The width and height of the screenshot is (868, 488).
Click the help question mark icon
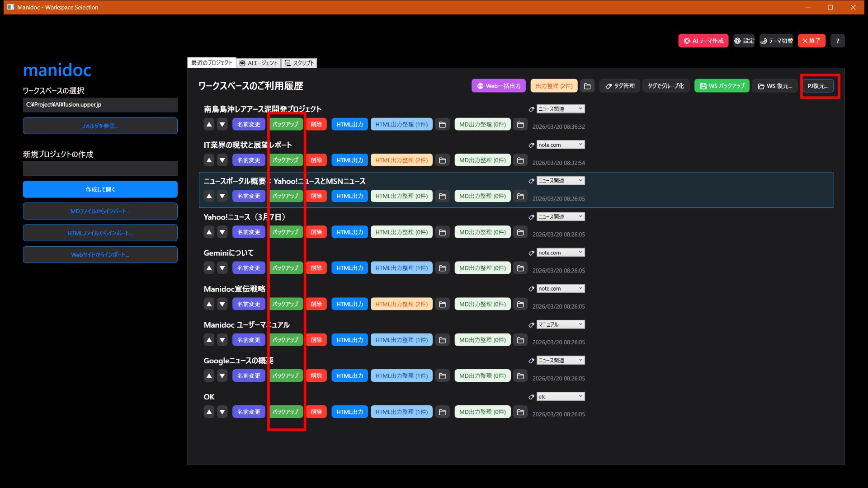(838, 41)
